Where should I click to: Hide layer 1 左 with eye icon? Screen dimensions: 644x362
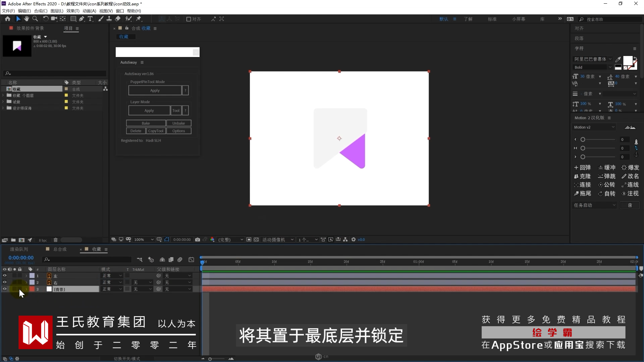[x=5, y=276]
